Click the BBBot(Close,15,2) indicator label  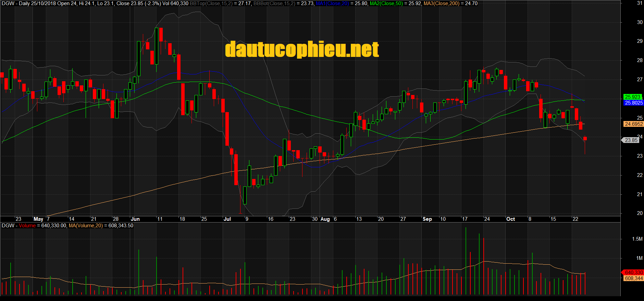pyautogui.click(x=274, y=3)
